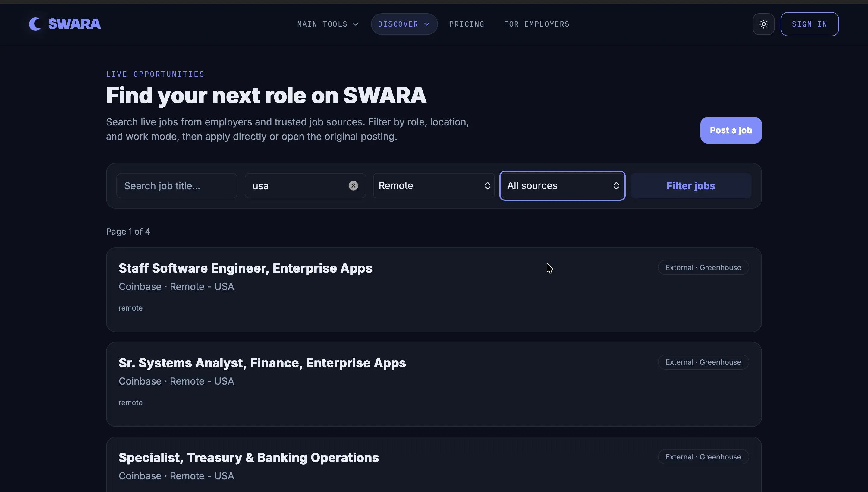Click the SWARA wordmark to go home
This screenshot has height=492, width=868.
pos(74,24)
